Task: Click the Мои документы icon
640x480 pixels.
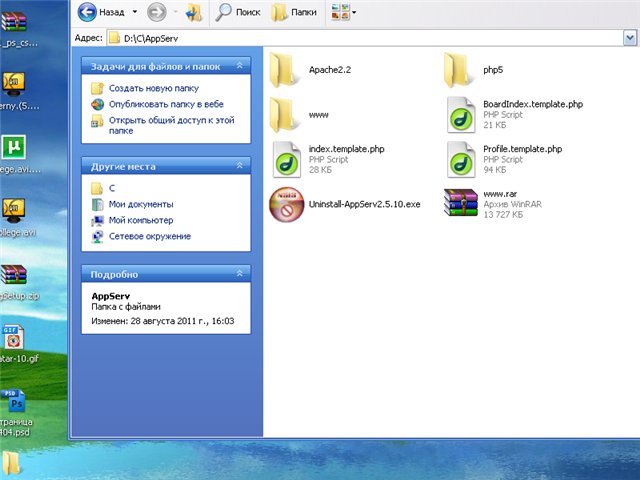Action: tap(97, 204)
